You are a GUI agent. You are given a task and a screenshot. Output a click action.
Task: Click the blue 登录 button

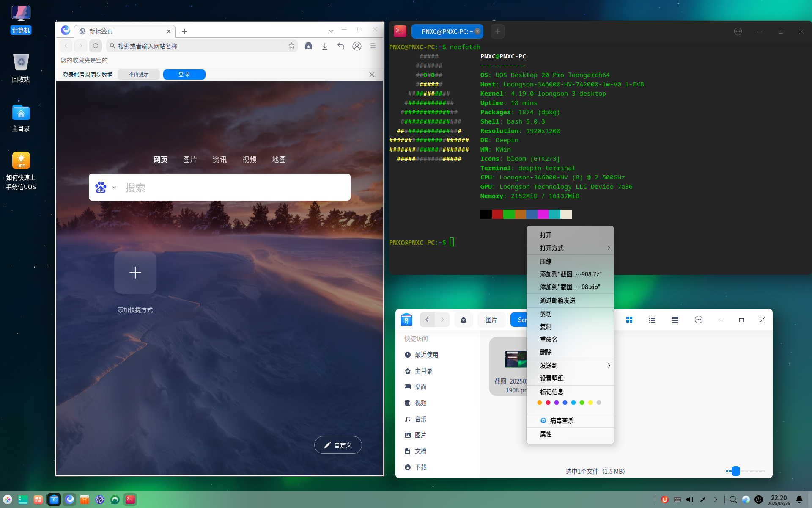(x=184, y=75)
